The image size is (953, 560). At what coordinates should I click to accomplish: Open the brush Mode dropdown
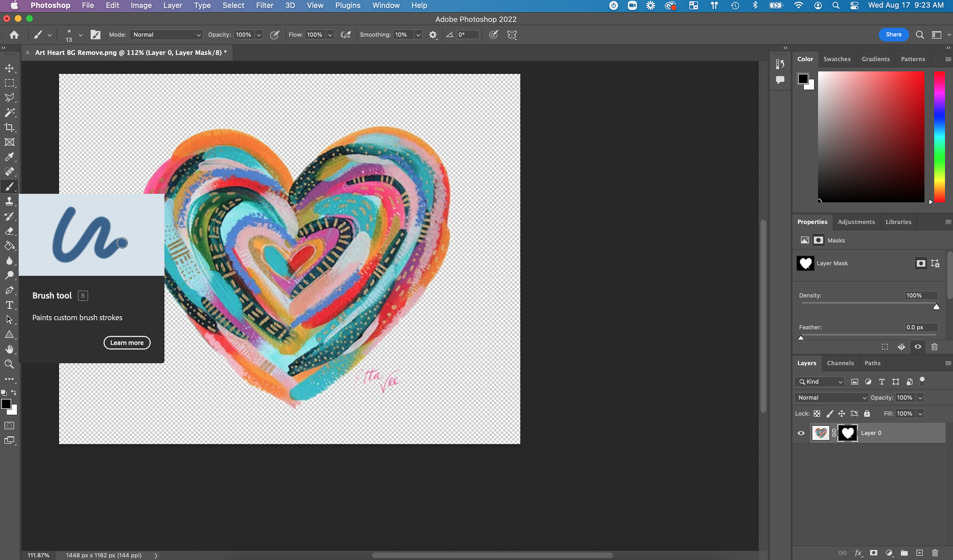point(166,35)
